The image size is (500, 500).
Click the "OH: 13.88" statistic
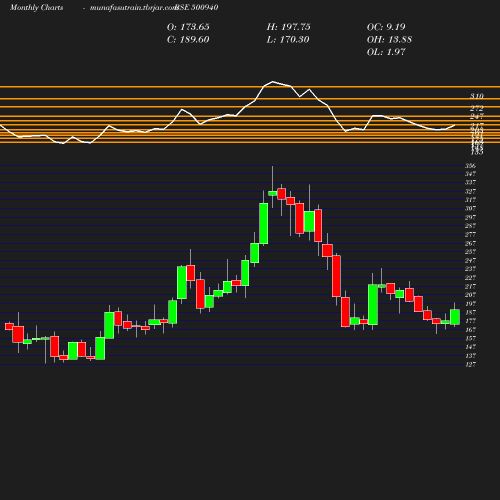(x=389, y=40)
